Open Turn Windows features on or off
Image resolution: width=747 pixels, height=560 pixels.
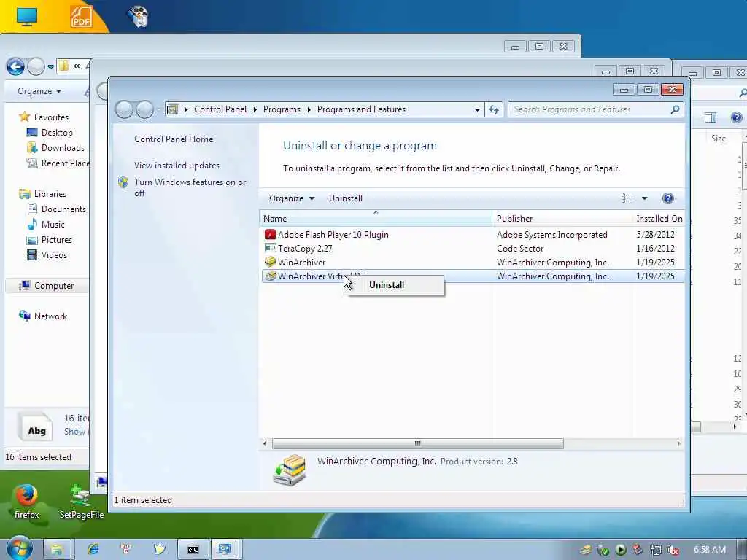pyautogui.click(x=190, y=187)
